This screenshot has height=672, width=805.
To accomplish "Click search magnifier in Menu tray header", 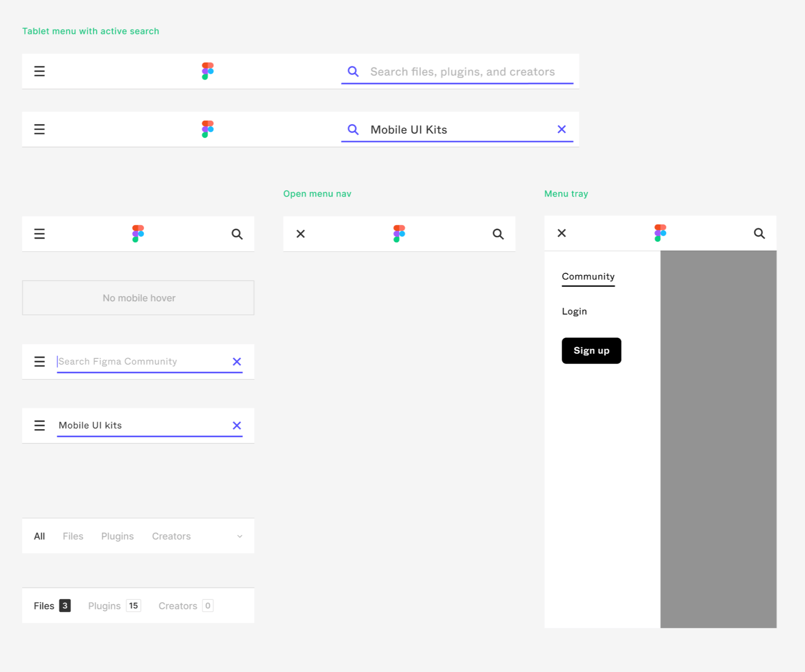I will (x=759, y=233).
